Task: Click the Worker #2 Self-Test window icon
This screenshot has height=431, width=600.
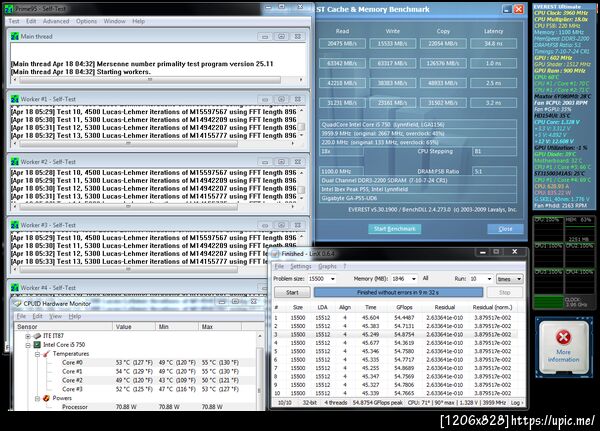Action: pyautogui.click(x=15, y=162)
